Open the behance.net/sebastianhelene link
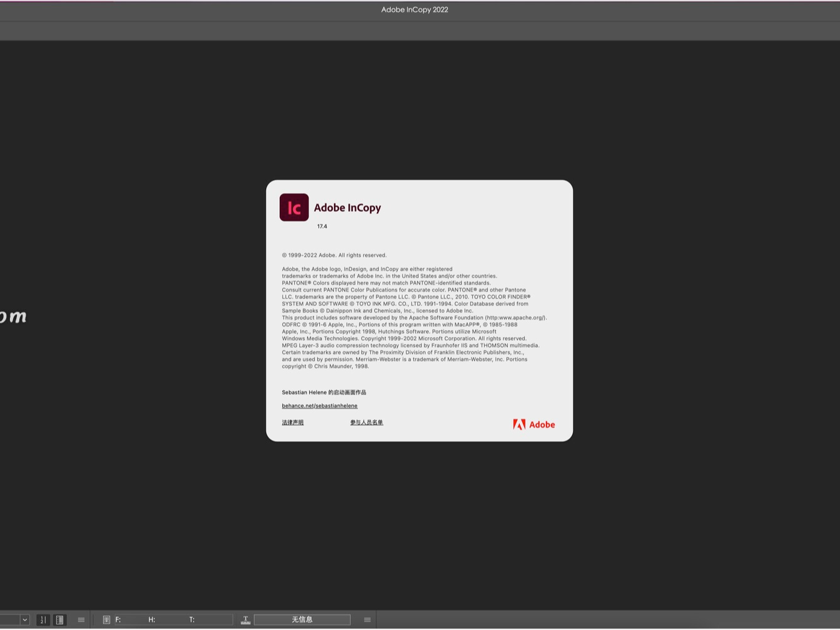This screenshot has height=630, width=840. [320, 406]
